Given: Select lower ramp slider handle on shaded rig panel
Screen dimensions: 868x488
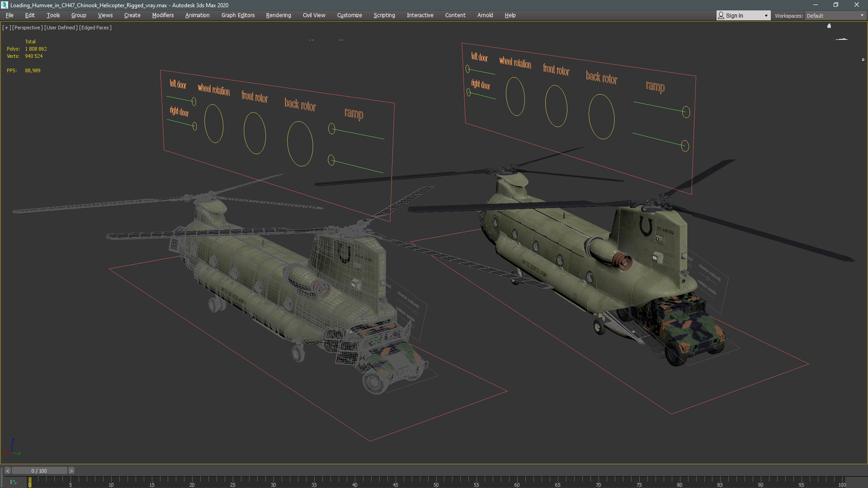Looking at the screenshot, I should click(x=685, y=145).
